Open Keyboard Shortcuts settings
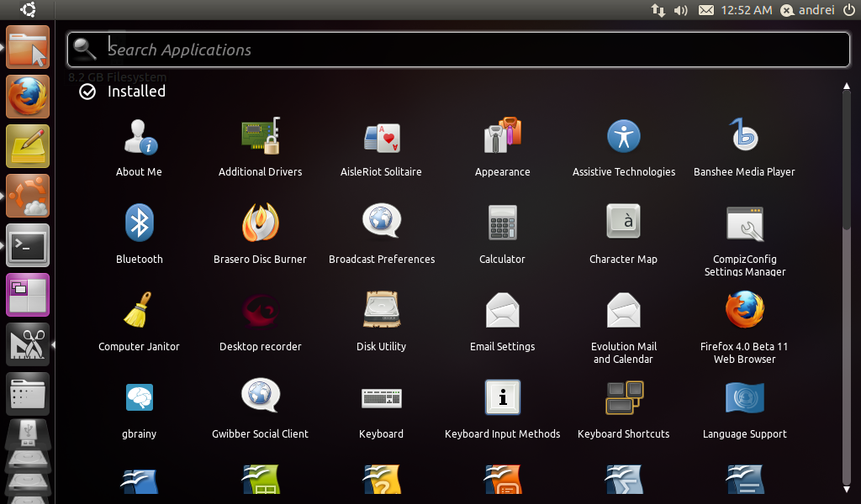This screenshot has height=504, width=861. (x=624, y=409)
